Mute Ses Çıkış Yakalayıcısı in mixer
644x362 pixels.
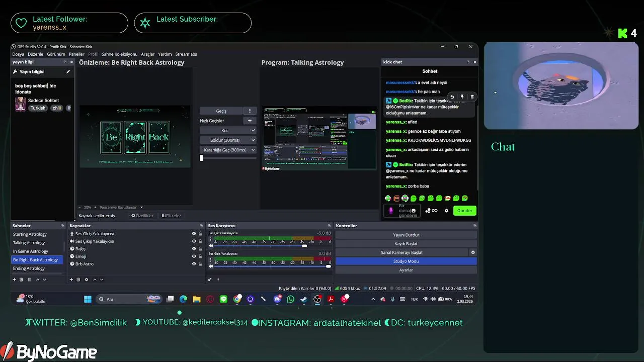point(211,246)
